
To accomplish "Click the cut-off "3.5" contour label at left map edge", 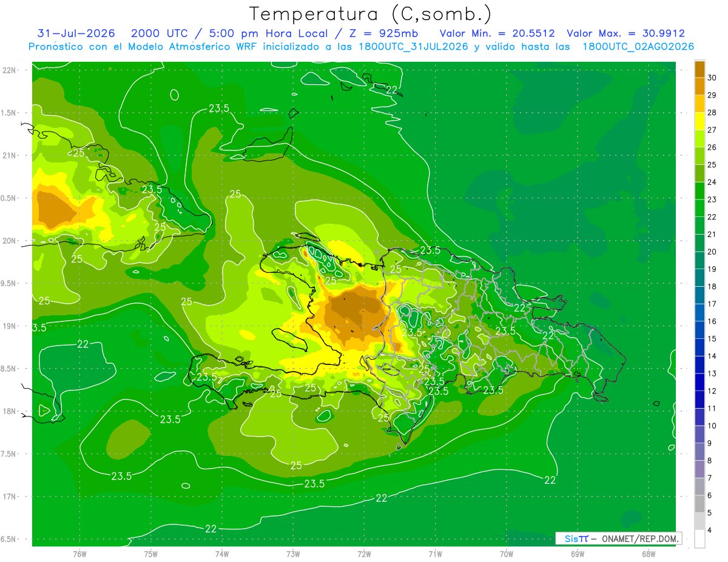I will (x=39, y=327).
